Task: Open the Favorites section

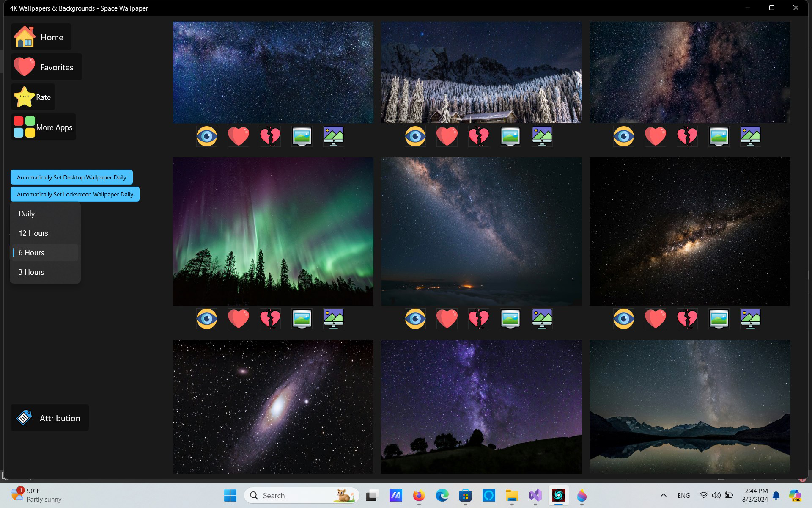Action: click(47, 67)
